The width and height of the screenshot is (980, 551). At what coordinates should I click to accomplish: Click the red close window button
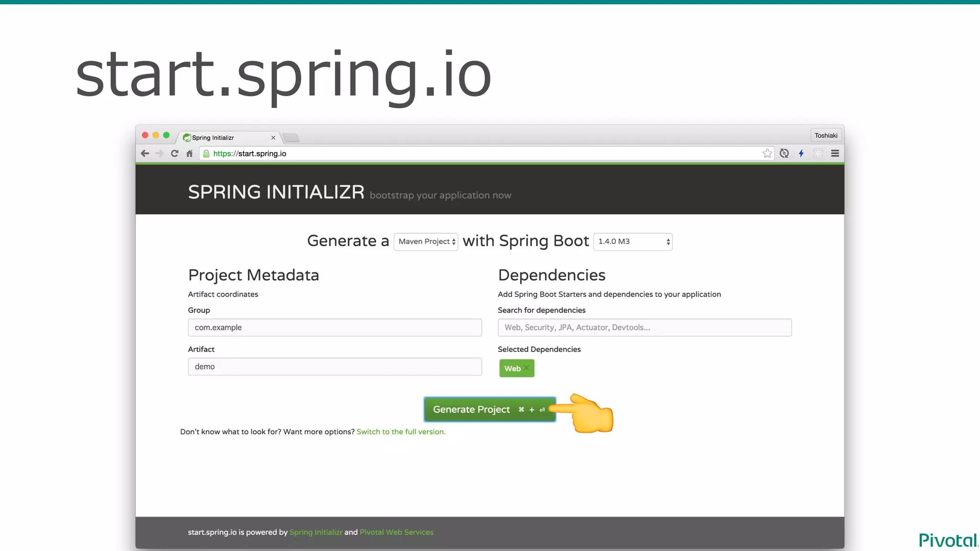pyautogui.click(x=145, y=135)
